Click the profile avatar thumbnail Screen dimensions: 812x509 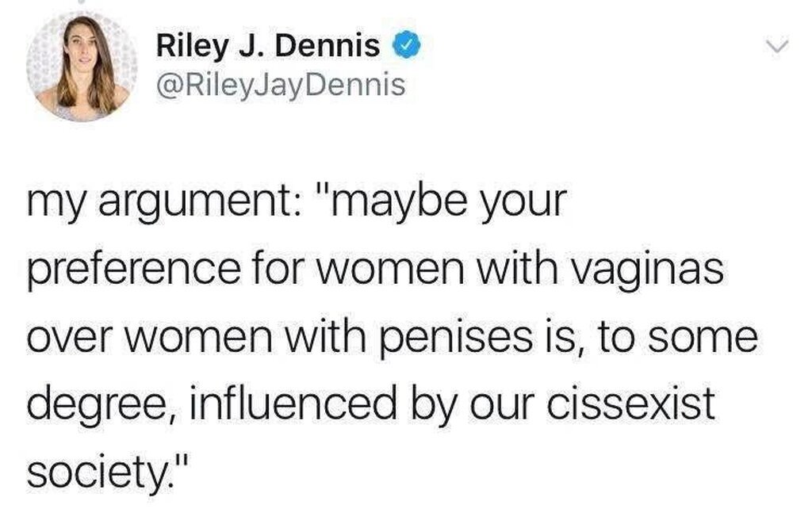click(x=81, y=67)
